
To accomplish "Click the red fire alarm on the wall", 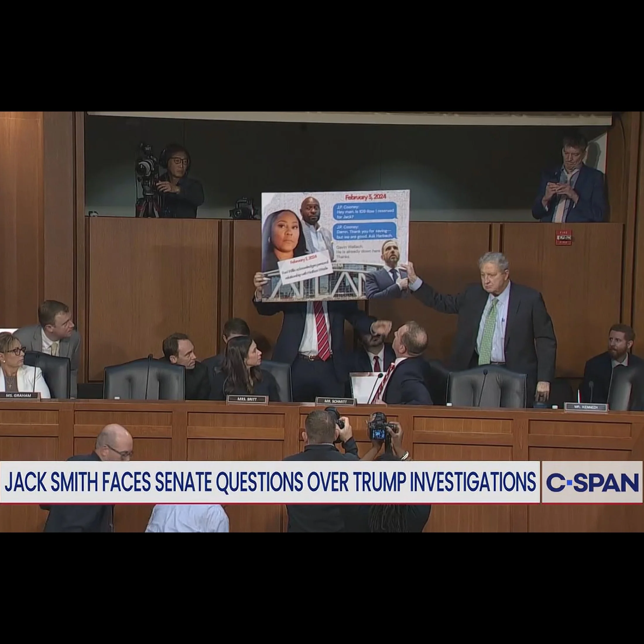I will coord(564,237).
